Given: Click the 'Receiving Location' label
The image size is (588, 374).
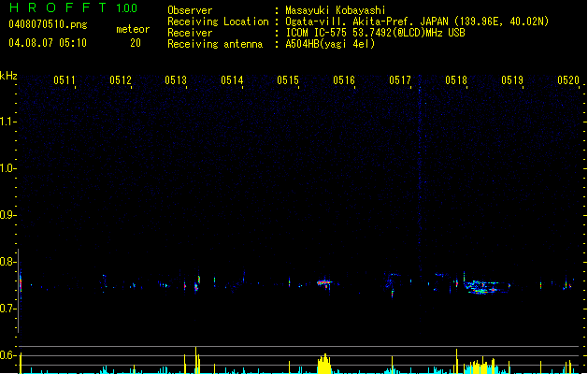Looking at the screenshot, I should click(218, 22).
